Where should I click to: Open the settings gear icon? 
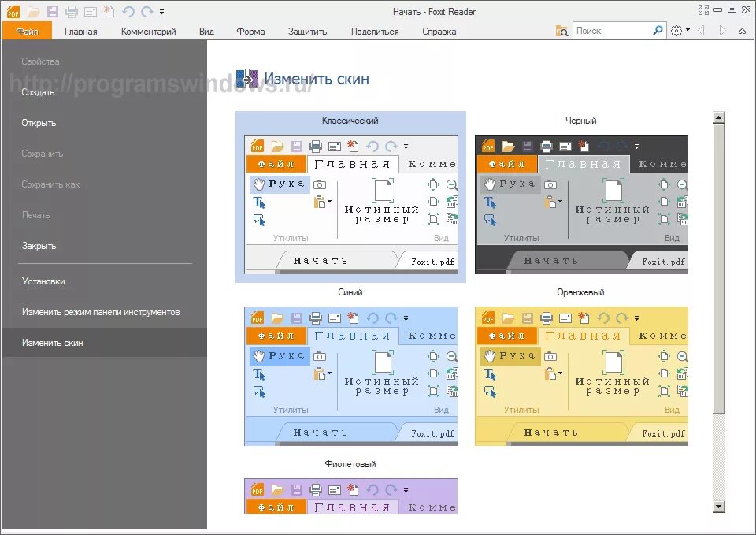676,31
